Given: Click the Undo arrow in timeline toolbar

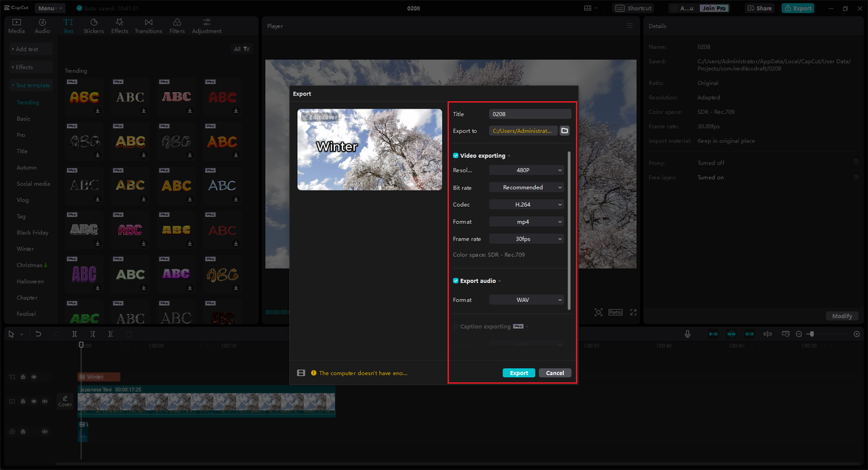Looking at the screenshot, I should click(39, 334).
